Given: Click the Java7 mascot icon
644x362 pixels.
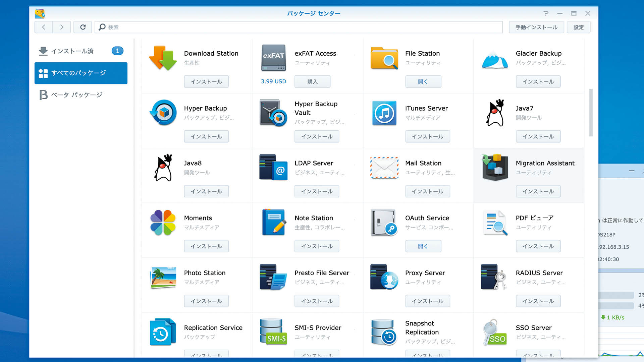Looking at the screenshot, I should pyautogui.click(x=495, y=113).
